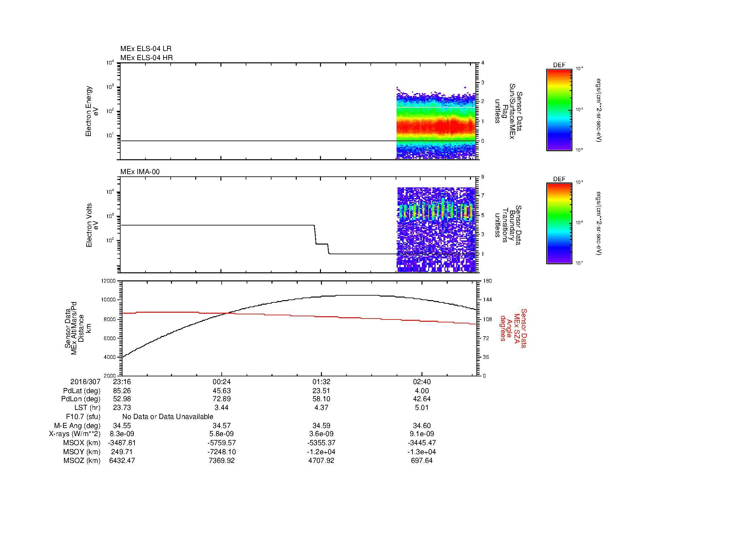Screen dimensions: 756x534
Task: Click the 'MSOZ (km)' row label
Action: point(82,461)
